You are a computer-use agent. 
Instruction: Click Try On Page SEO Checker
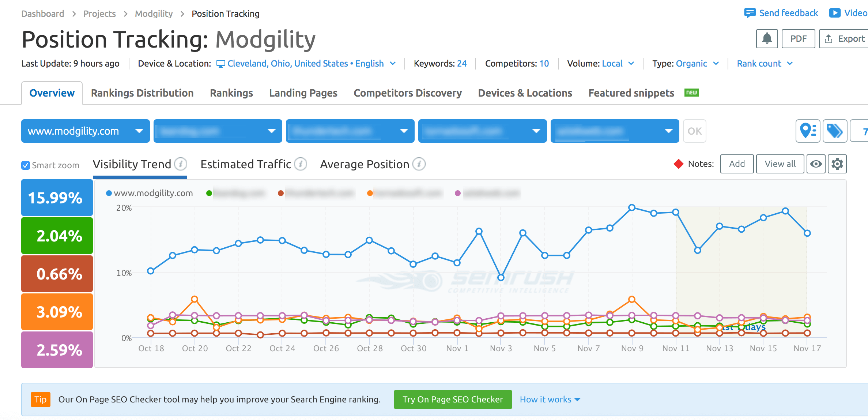point(453,400)
